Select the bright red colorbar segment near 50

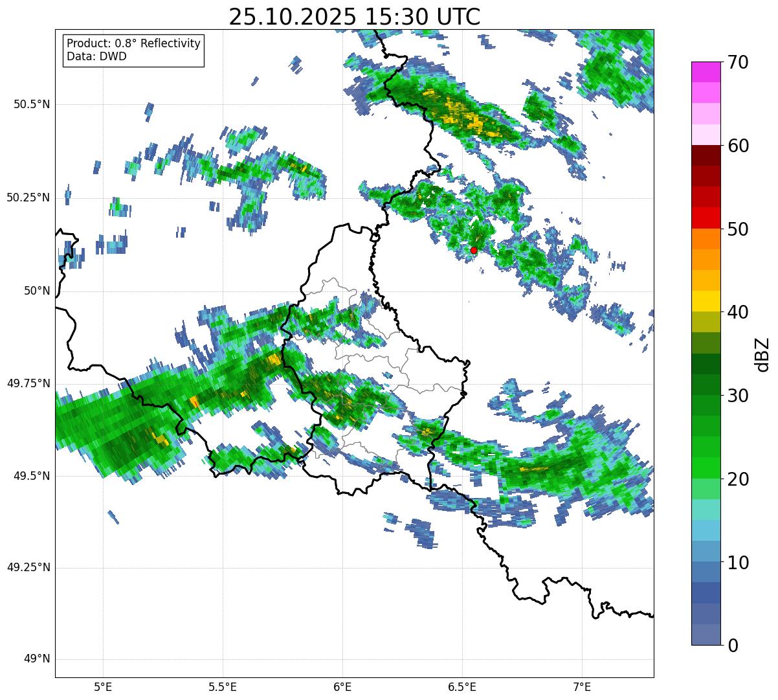tap(706, 218)
